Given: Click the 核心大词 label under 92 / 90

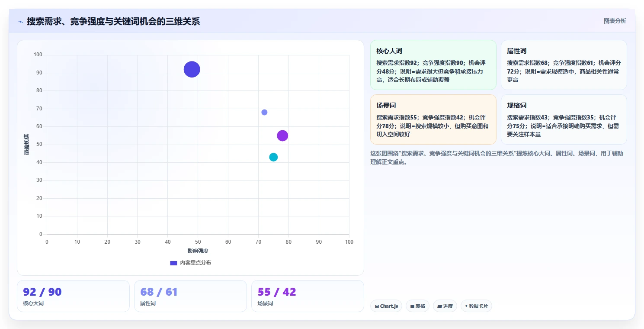Looking at the screenshot, I should coord(33,303).
